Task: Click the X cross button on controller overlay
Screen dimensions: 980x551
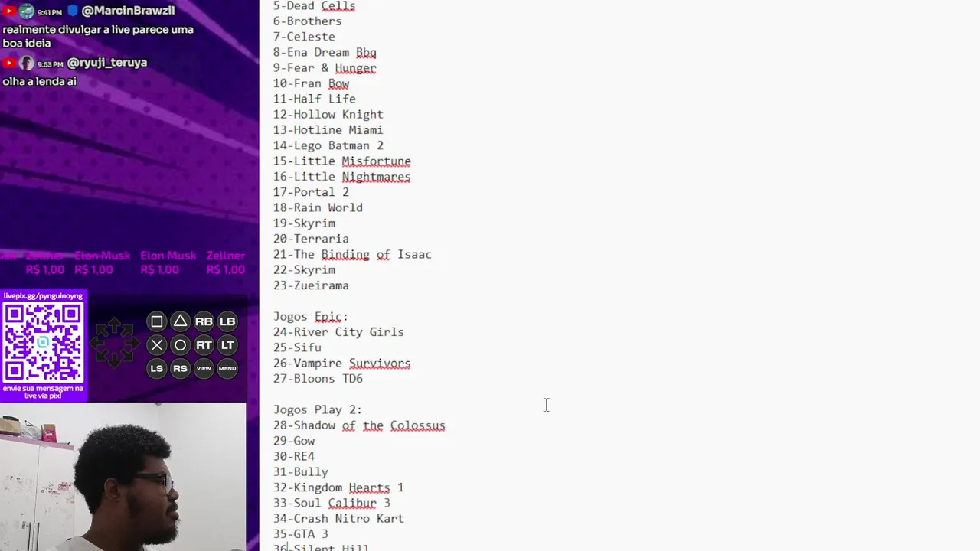Action: pyautogui.click(x=156, y=345)
